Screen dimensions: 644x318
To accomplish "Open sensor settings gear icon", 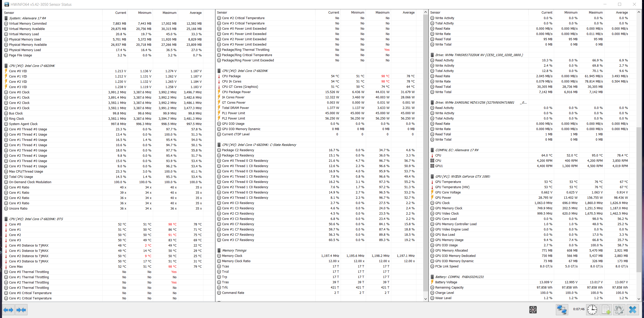I will coord(619,310).
